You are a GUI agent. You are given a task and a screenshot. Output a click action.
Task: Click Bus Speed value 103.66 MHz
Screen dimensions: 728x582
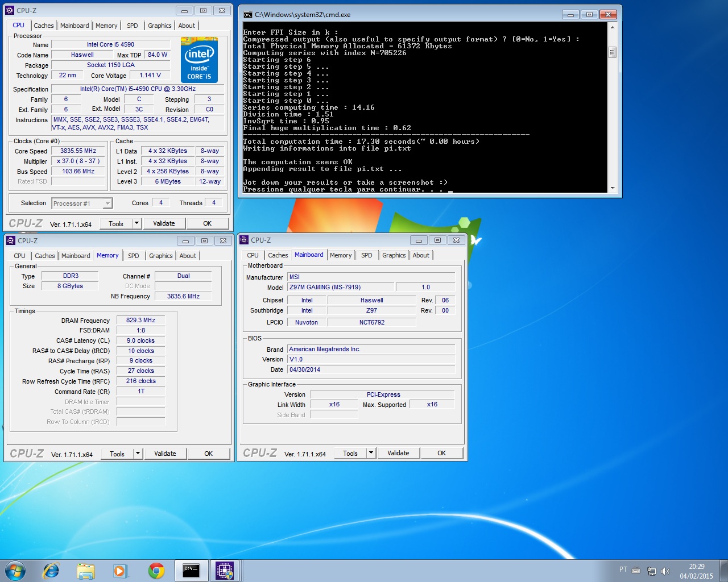78,172
